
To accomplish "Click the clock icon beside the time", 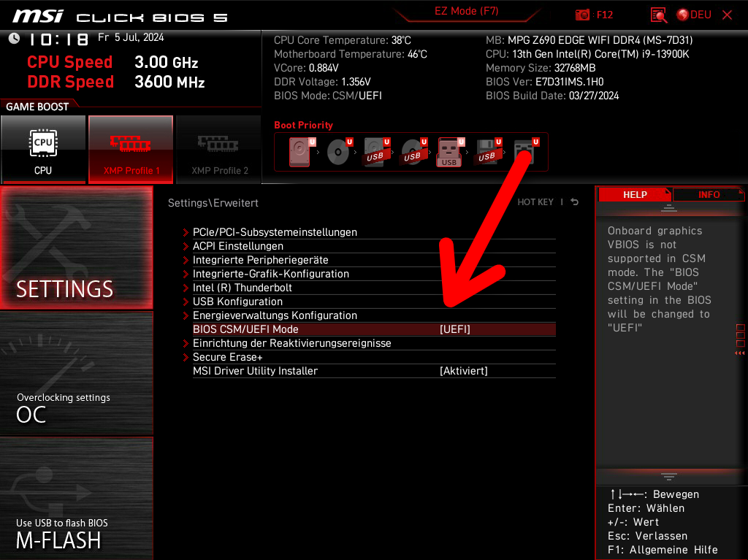I will coord(15,38).
